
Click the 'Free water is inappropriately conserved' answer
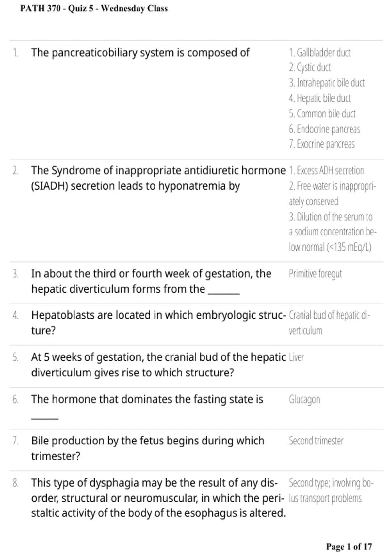point(333,194)
